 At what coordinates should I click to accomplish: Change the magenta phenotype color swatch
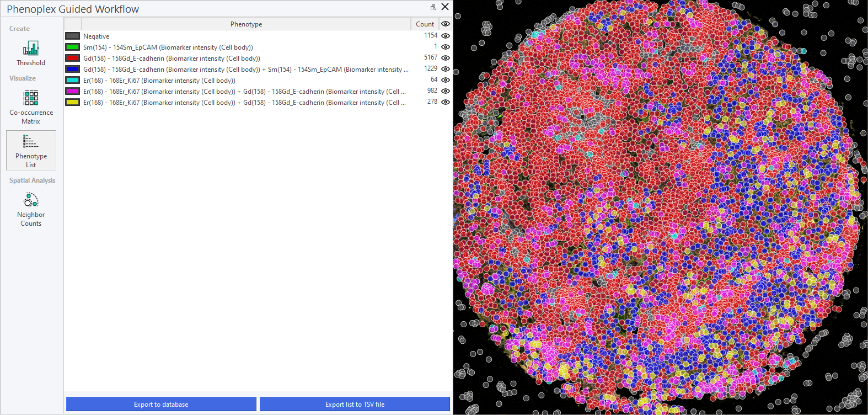point(73,91)
